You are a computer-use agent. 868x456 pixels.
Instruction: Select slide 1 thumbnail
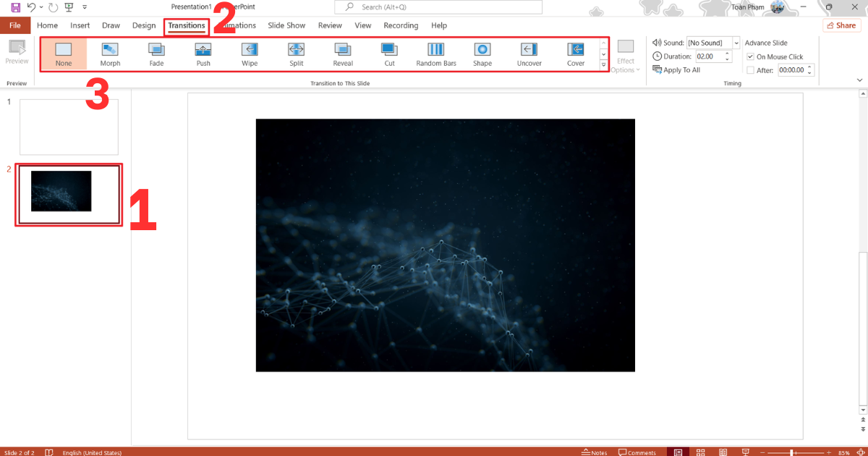click(x=69, y=127)
